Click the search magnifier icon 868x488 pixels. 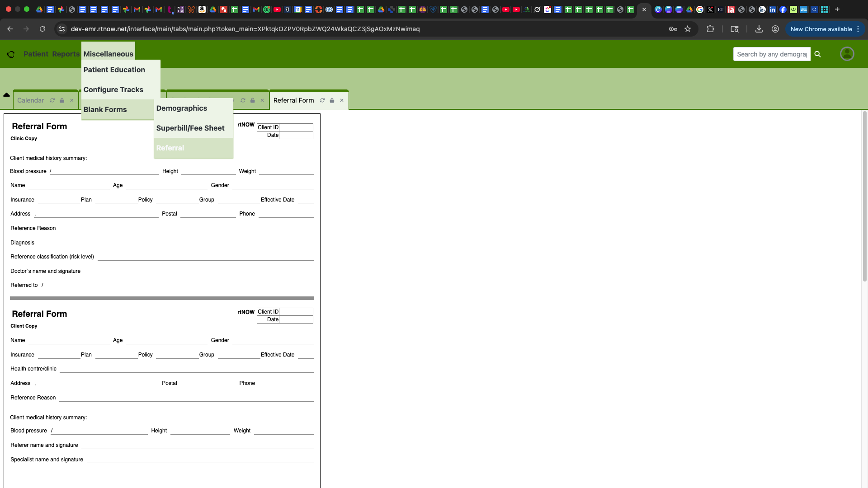[817, 54]
